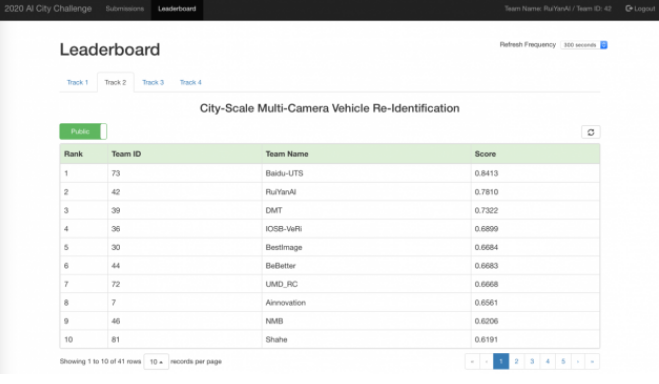Click the 2020 AI City Challenge brand link
The height and width of the screenshot is (384, 659).
coord(48,9)
